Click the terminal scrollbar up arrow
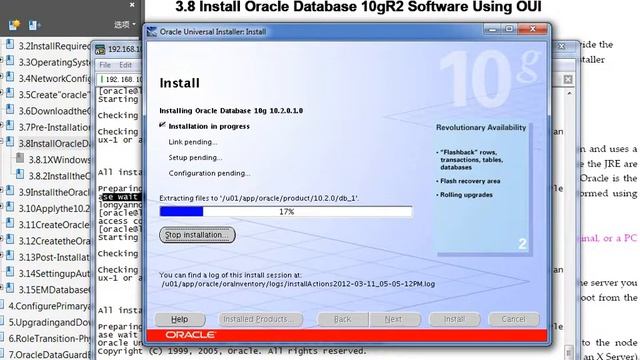The width and height of the screenshot is (640, 360). click(x=569, y=93)
